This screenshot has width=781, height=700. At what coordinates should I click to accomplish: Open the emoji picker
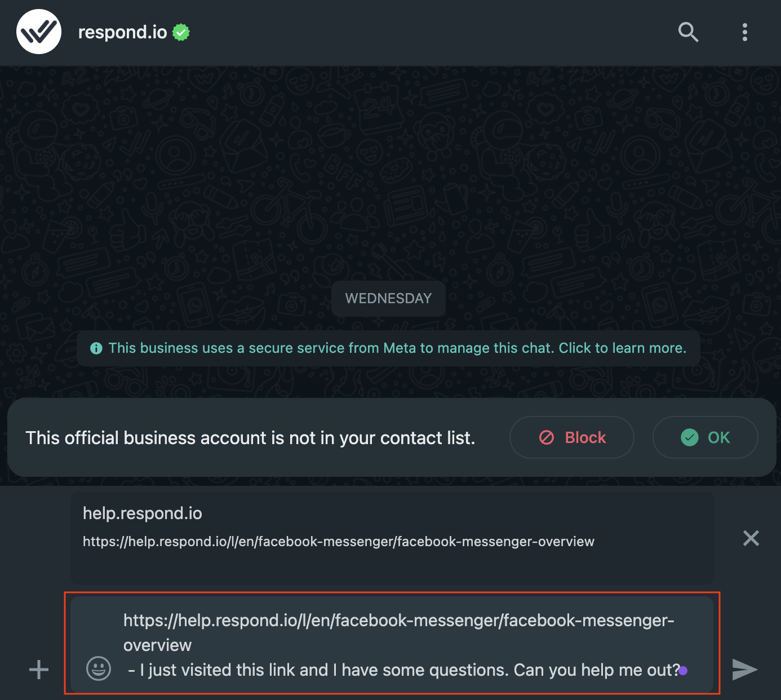(x=98, y=670)
